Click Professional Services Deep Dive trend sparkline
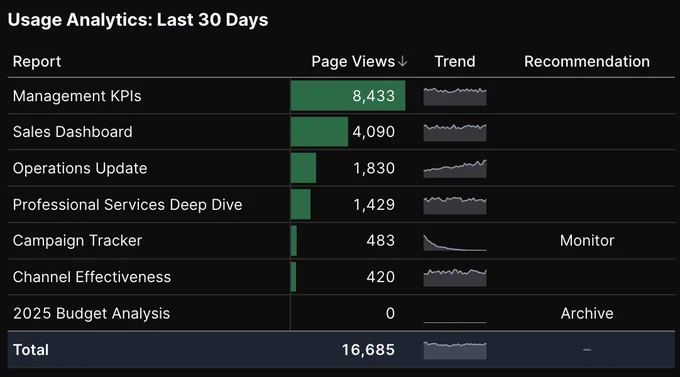Viewport: 680px width, 377px height. pos(455,205)
